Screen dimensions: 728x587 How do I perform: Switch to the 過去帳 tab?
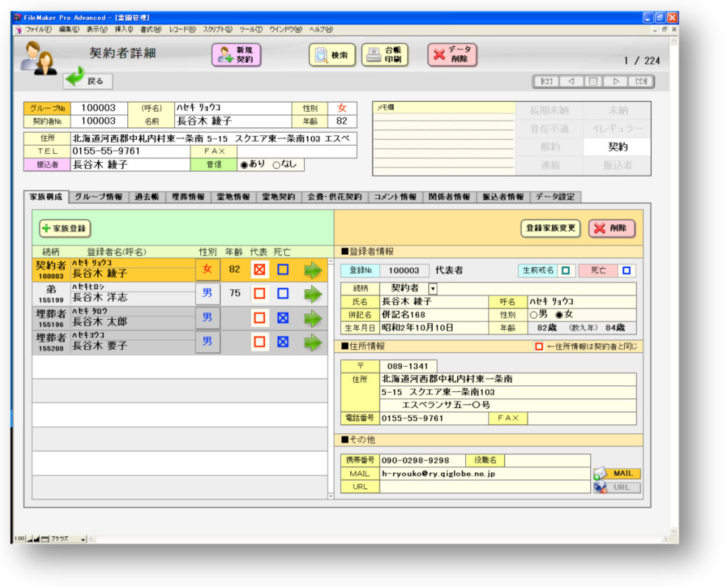[146, 197]
